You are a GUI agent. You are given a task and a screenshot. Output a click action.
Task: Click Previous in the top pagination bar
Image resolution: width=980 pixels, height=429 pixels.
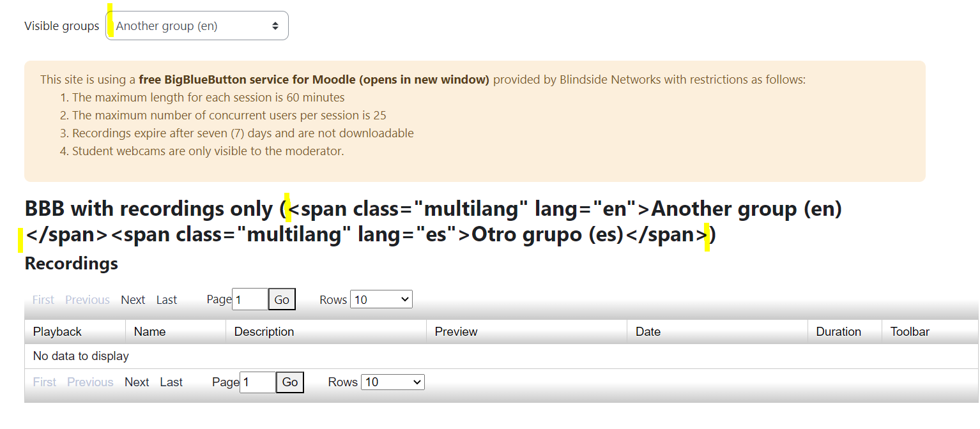[x=88, y=300]
